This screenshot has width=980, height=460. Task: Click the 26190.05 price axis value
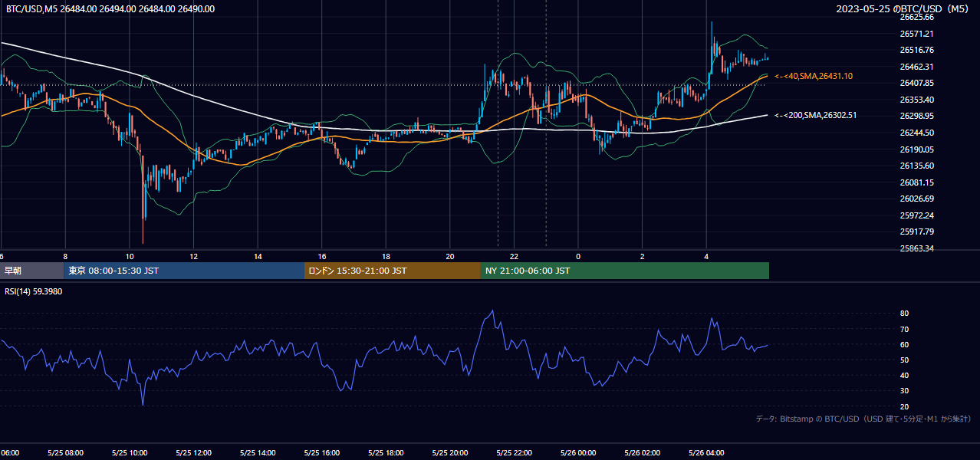coord(916,149)
